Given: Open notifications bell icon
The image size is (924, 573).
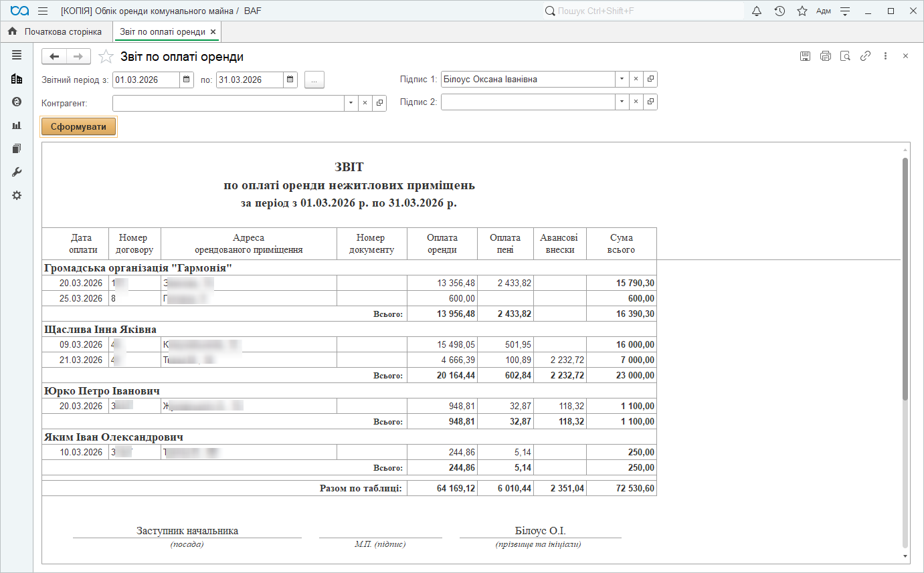Looking at the screenshot, I should tap(757, 11).
